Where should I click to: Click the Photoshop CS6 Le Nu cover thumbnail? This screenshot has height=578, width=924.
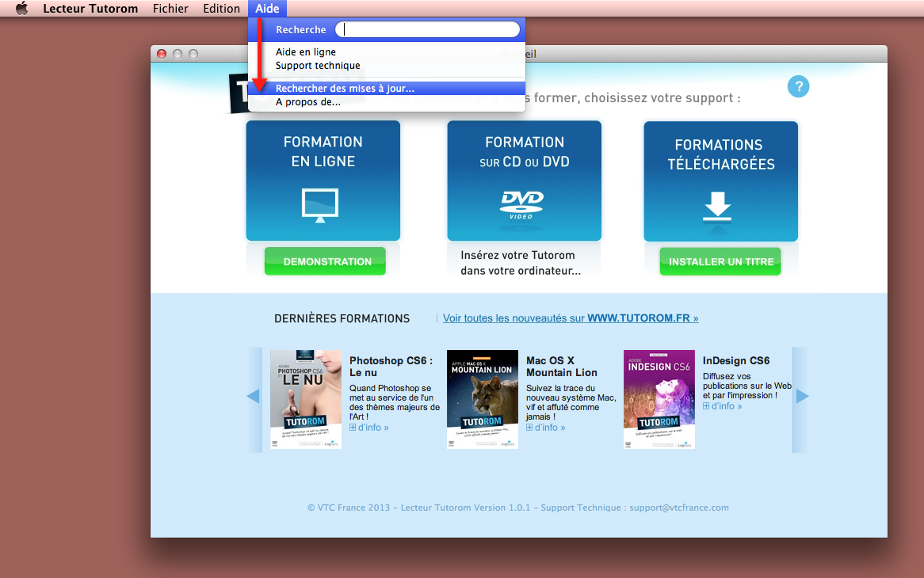pyautogui.click(x=306, y=399)
